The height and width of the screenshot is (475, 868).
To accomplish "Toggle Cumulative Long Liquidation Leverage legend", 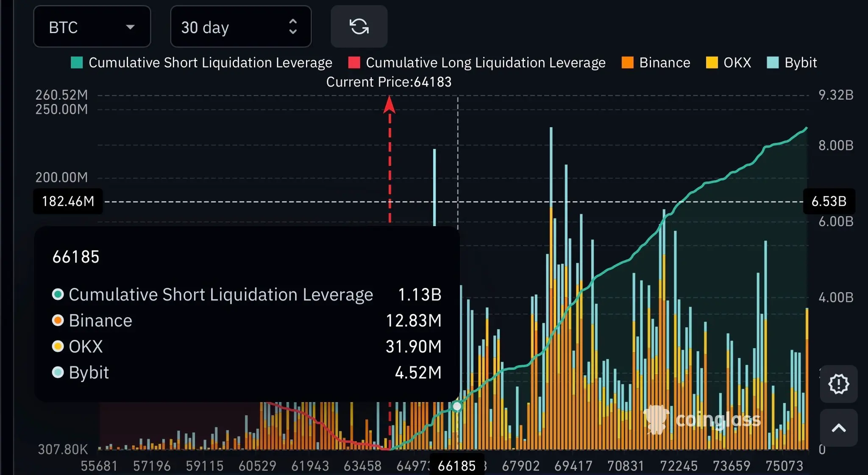I will point(485,63).
